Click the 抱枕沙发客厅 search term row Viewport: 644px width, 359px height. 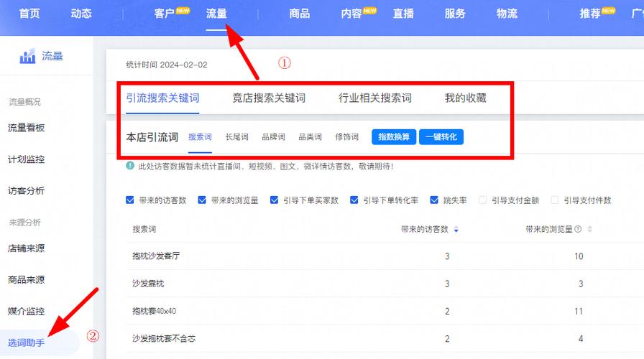click(385, 256)
